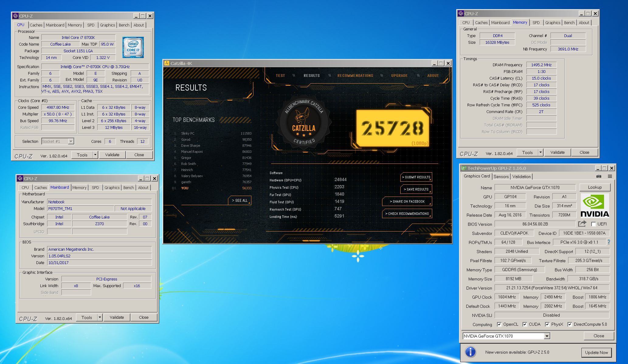Switch to Sensors tab in GPU-Z
The width and height of the screenshot is (628, 364).
click(x=501, y=176)
